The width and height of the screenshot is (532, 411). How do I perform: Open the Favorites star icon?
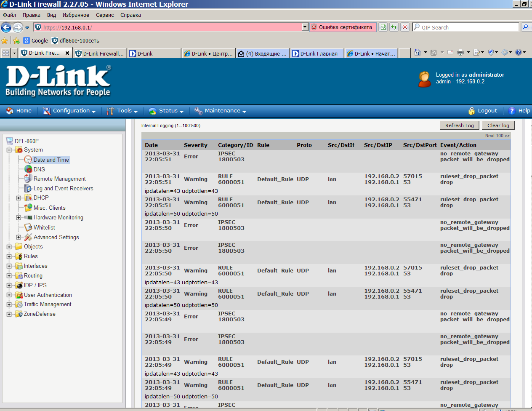(x=5, y=40)
